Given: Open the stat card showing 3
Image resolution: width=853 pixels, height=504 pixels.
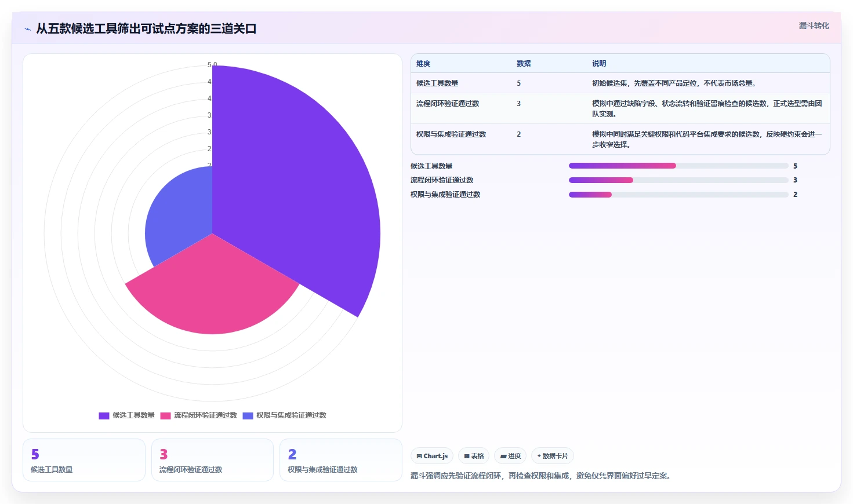Looking at the screenshot, I should pyautogui.click(x=212, y=460).
